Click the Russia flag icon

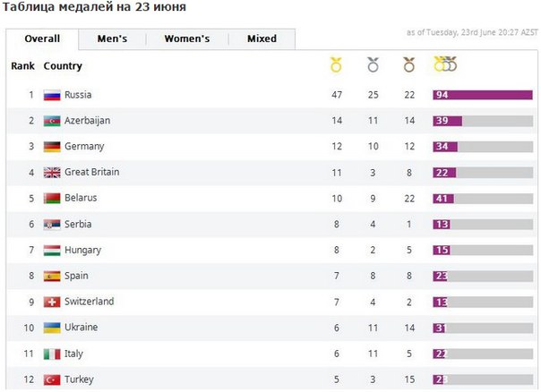coord(51,95)
